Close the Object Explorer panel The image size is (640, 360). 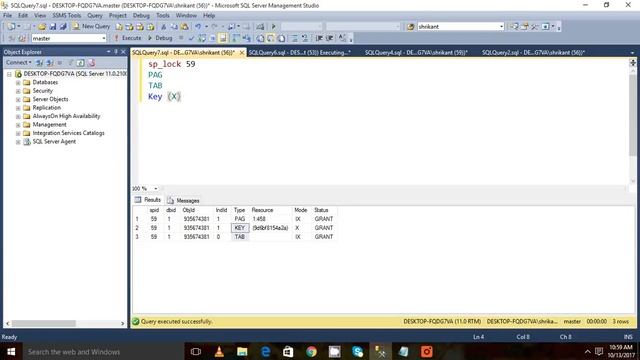pyautogui.click(x=123, y=52)
